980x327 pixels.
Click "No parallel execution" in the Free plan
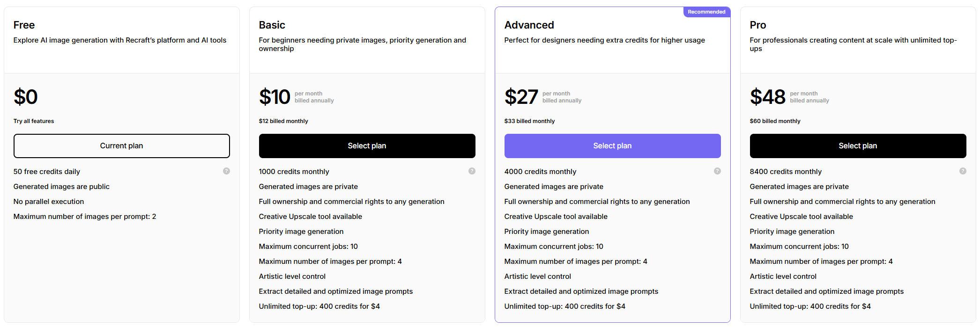(49, 202)
